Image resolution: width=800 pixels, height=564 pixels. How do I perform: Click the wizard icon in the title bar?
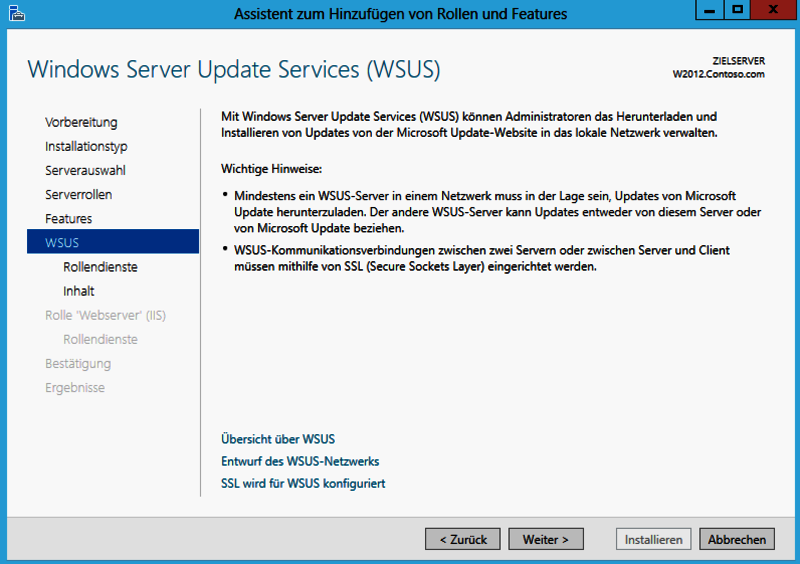pyautogui.click(x=17, y=13)
